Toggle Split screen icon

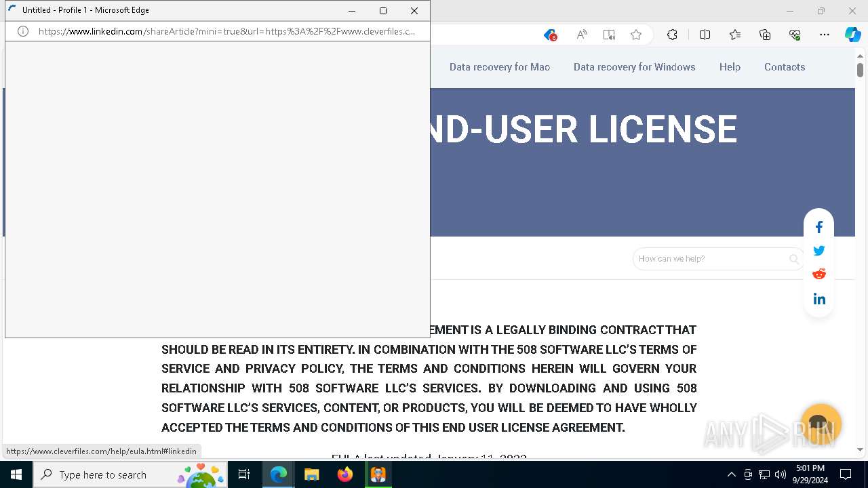[x=705, y=35]
